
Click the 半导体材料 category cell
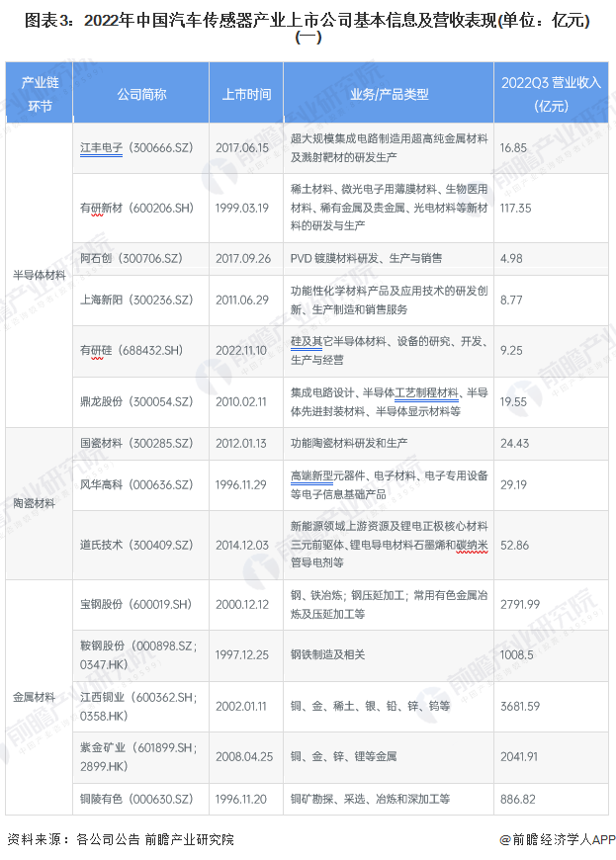40,275
